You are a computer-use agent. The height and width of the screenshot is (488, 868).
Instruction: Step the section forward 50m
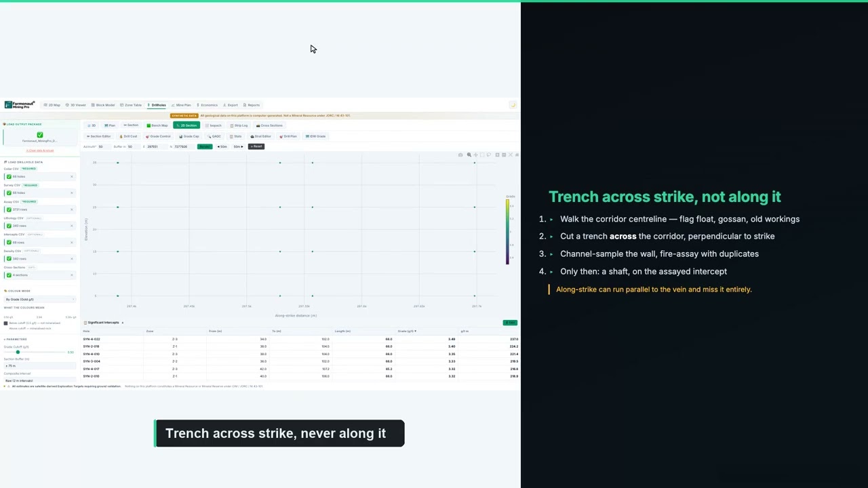click(x=238, y=146)
